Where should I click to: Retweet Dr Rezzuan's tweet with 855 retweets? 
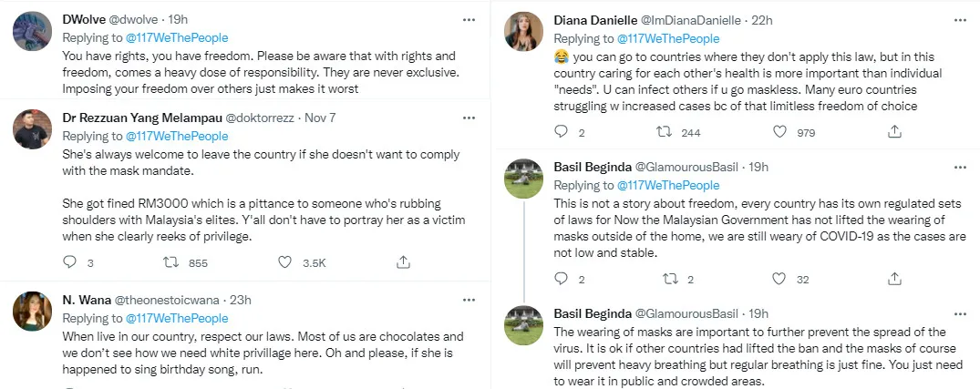(170, 262)
